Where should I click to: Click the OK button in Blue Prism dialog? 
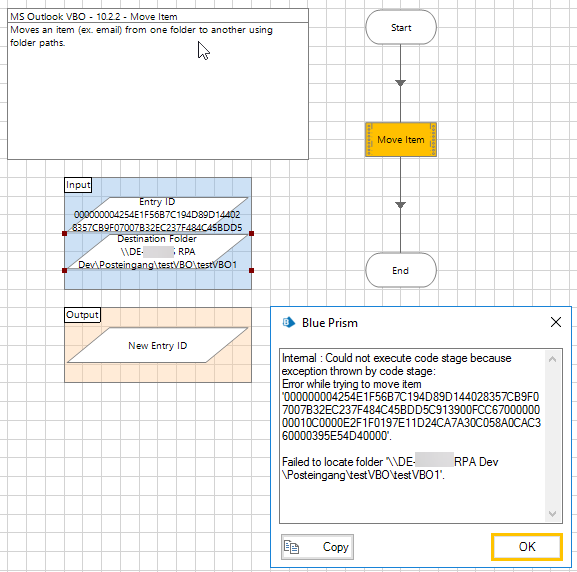(527, 547)
